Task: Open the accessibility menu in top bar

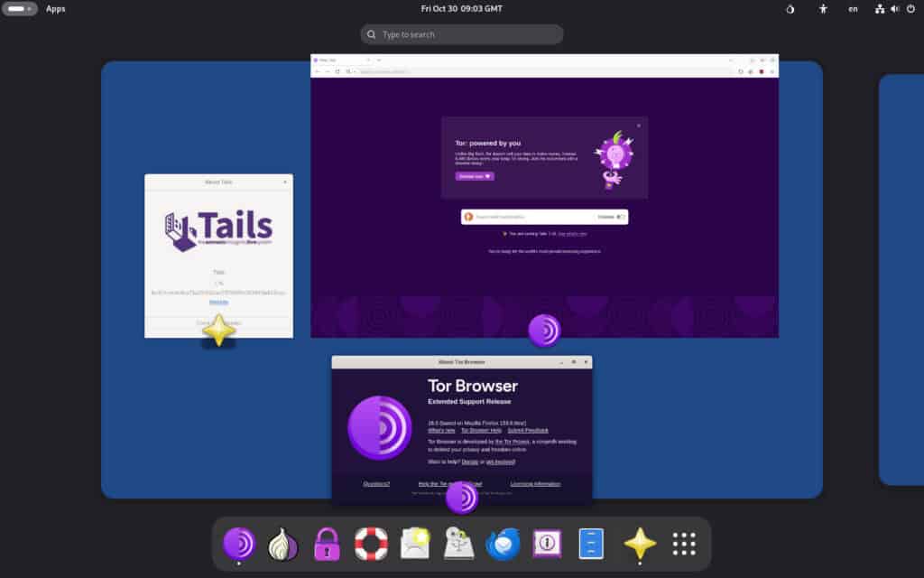Action: pyautogui.click(x=823, y=9)
